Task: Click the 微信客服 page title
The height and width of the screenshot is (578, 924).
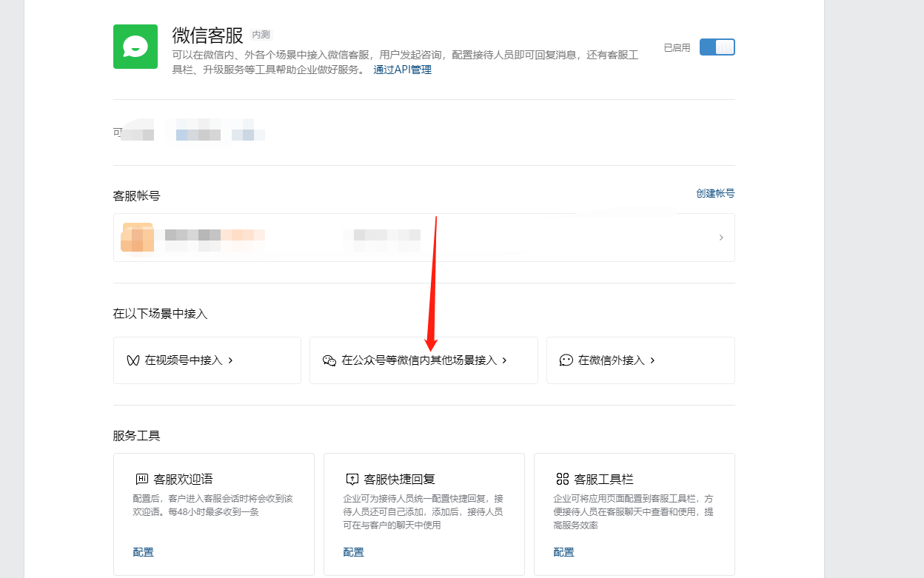Action: [207, 35]
